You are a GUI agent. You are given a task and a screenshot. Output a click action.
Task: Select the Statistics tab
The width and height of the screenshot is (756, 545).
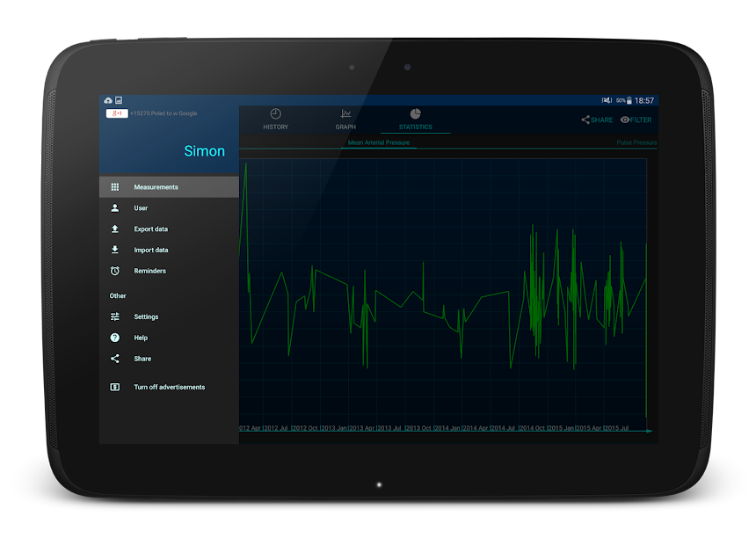(x=416, y=120)
